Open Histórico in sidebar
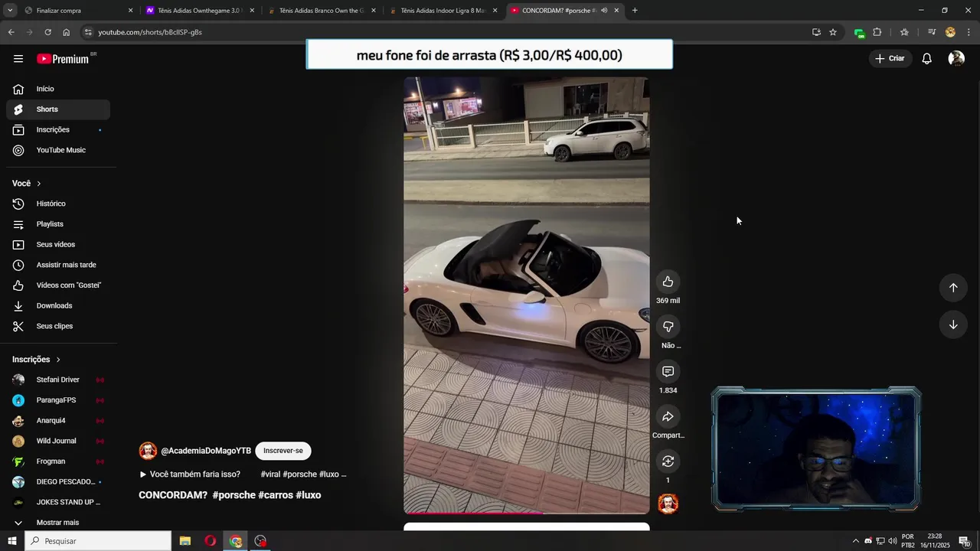The height and width of the screenshot is (551, 980). (58, 204)
